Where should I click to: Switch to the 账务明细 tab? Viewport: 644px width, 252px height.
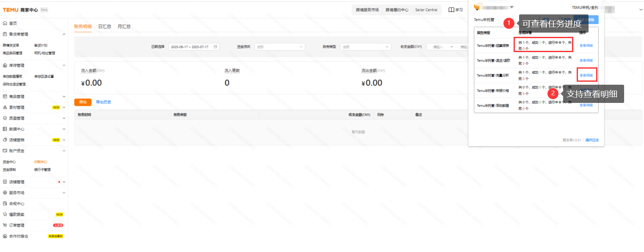(83, 26)
